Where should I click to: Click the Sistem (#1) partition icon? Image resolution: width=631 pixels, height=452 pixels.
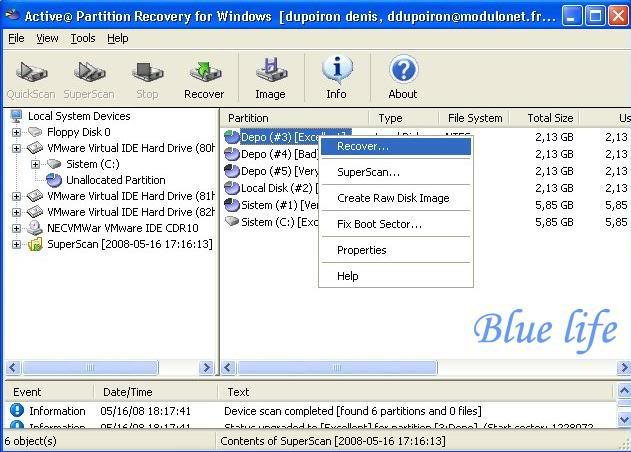tap(232, 205)
